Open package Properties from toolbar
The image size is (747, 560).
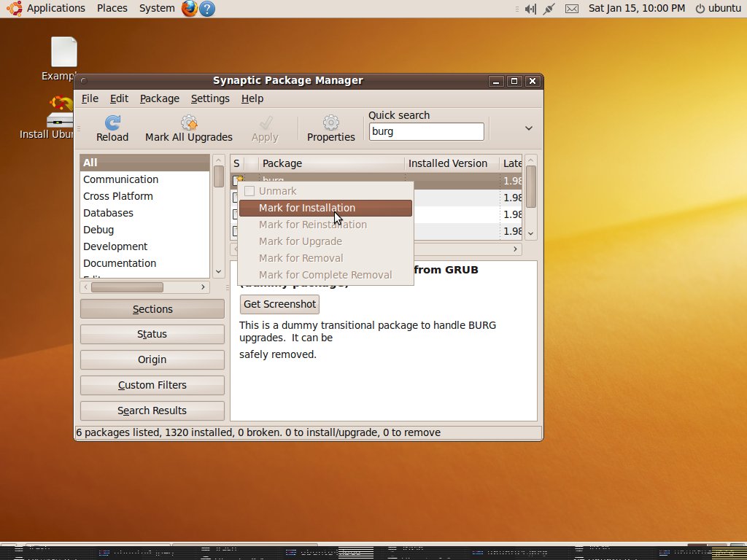coord(331,122)
